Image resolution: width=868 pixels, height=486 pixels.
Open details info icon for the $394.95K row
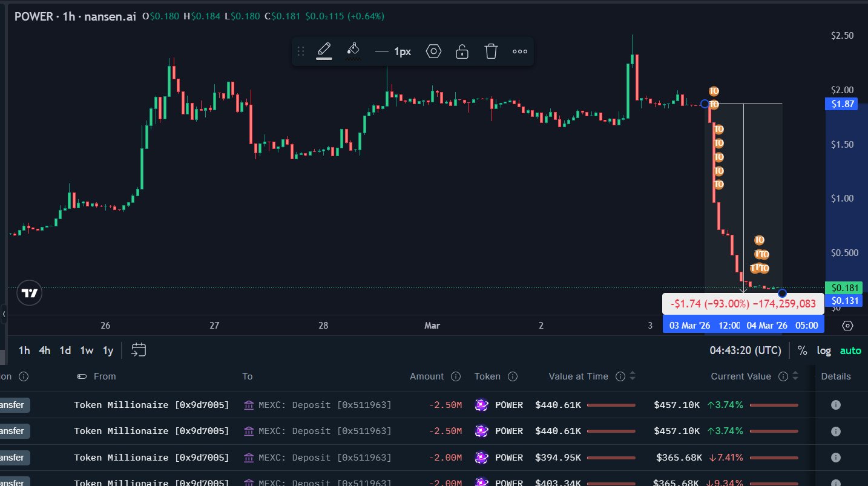pos(836,457)
